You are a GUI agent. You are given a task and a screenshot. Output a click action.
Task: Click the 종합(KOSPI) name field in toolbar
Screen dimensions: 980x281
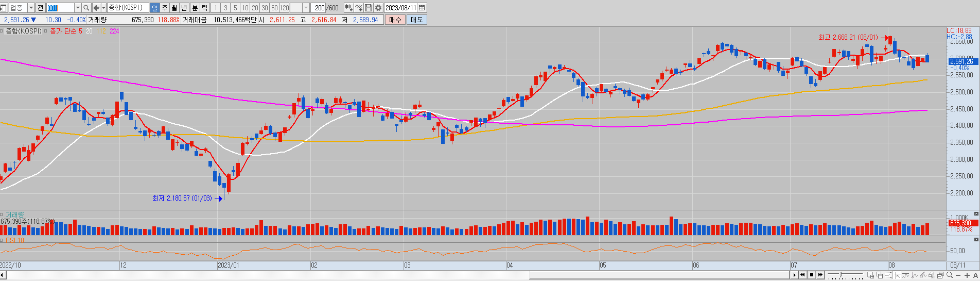point(128,8)
